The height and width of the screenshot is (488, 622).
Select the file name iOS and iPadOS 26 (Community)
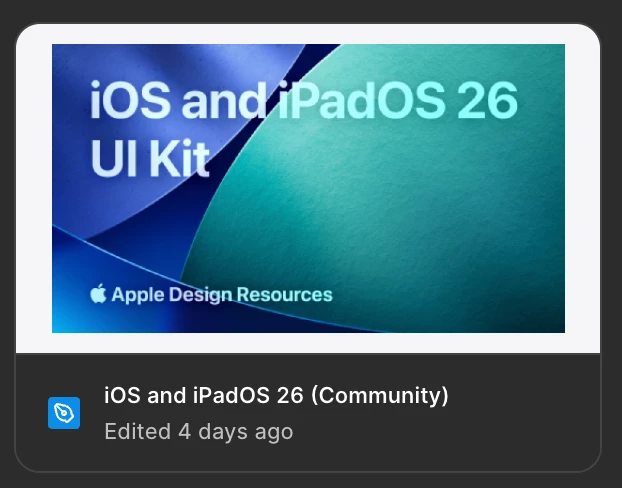click(276, 395)
